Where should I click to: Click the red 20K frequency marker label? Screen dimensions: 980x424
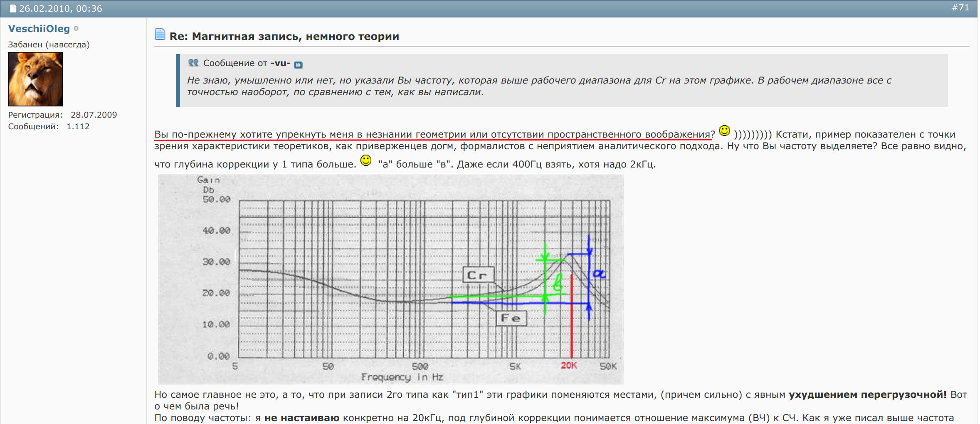pos(569,366)
